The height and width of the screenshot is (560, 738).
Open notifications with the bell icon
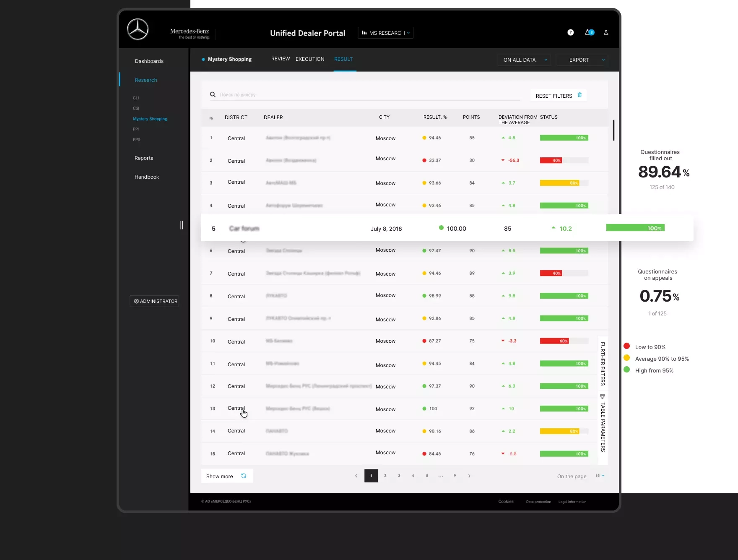[588, 32]
